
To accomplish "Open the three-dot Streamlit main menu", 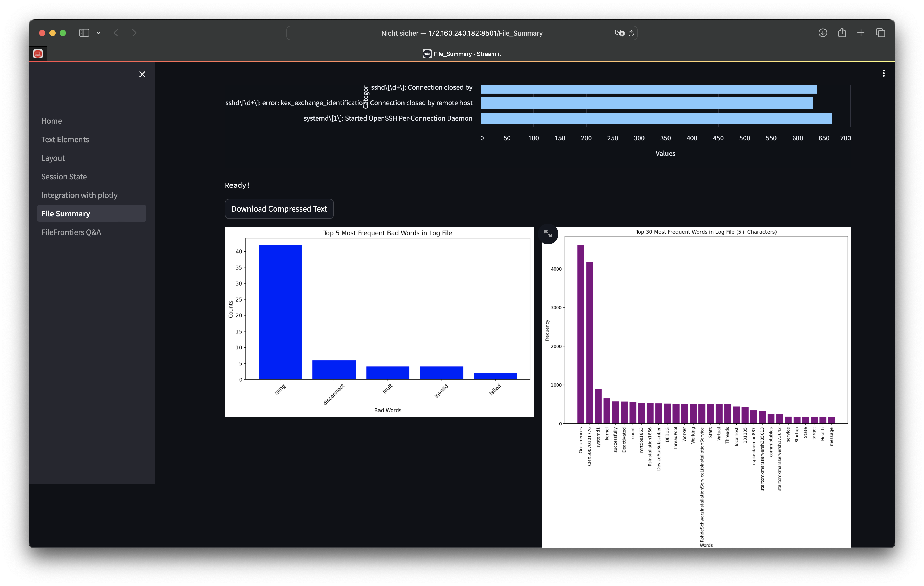I will [x=883, y=73].
